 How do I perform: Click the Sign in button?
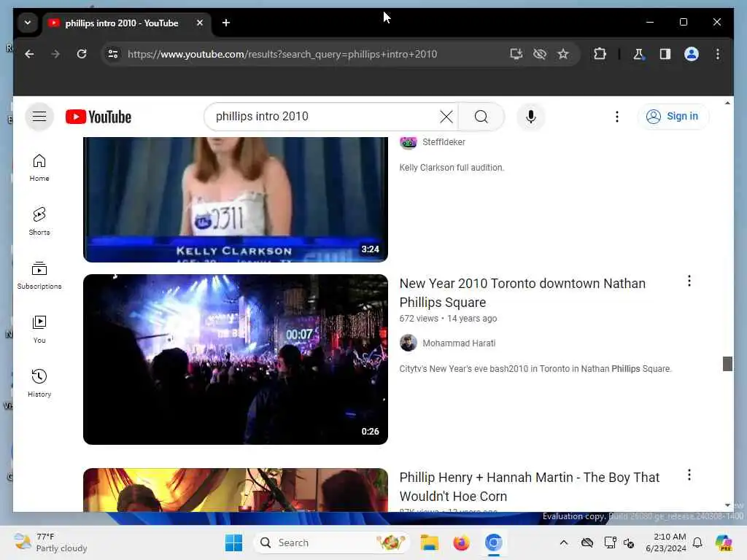pyautogui.click(x=672, y=117)
